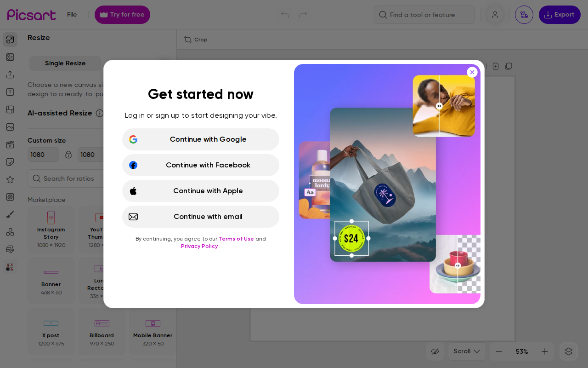Select the Resize tool in the sidebar
This screenshot has height=368, width=588.
pos(10,39)
